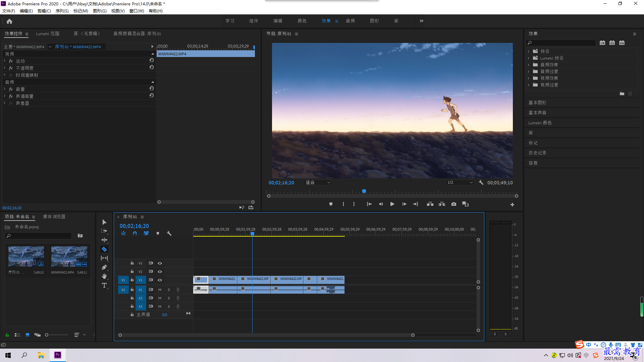
Task: Select the Slip tool
Action: (104, 258)
